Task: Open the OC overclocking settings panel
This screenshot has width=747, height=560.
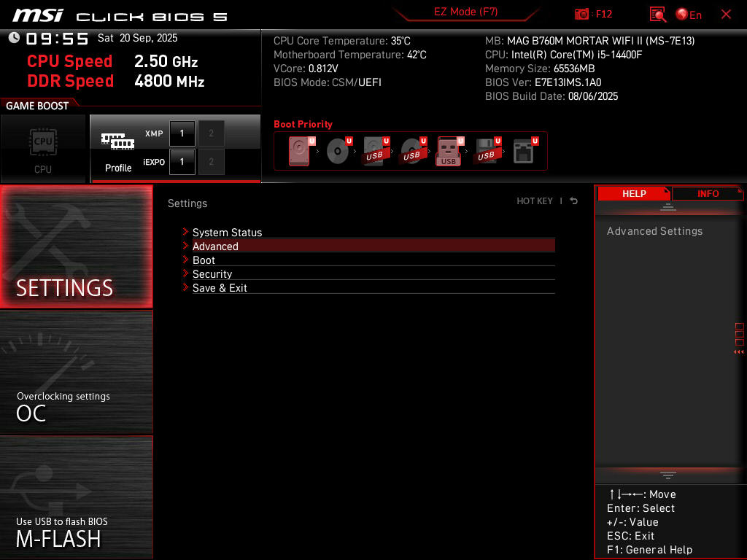Action: pyautogui.click(x=76, y=372)
